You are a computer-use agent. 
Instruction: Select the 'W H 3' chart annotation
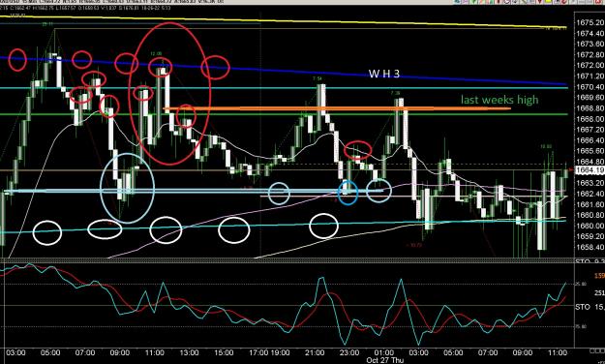384,74
